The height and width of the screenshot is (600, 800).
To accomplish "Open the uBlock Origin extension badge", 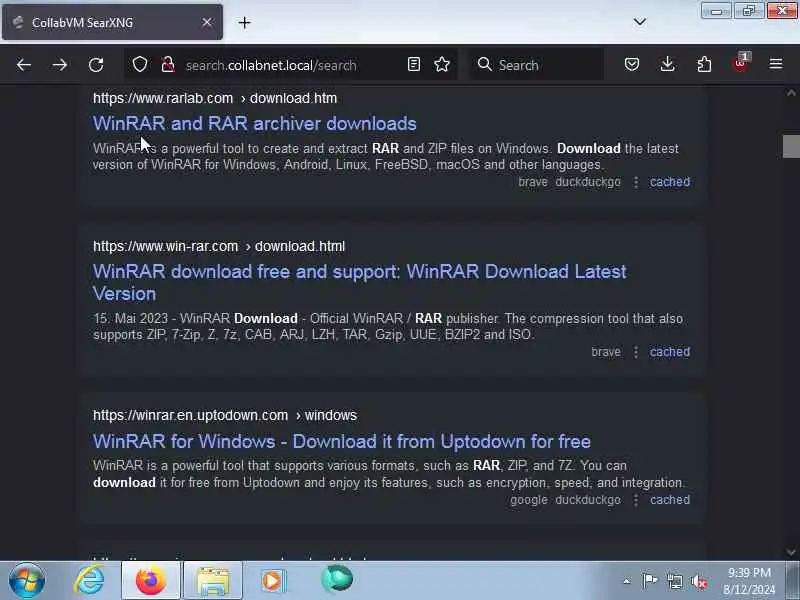I will pyautogui.click(x=740, y=63).
